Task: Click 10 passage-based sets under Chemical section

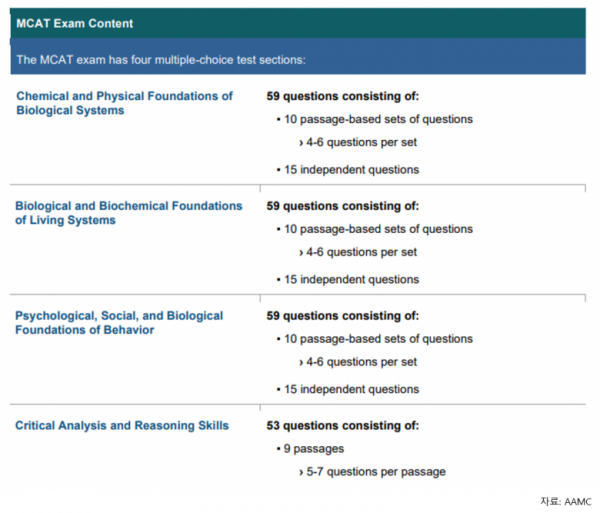Action: [375, 119]
